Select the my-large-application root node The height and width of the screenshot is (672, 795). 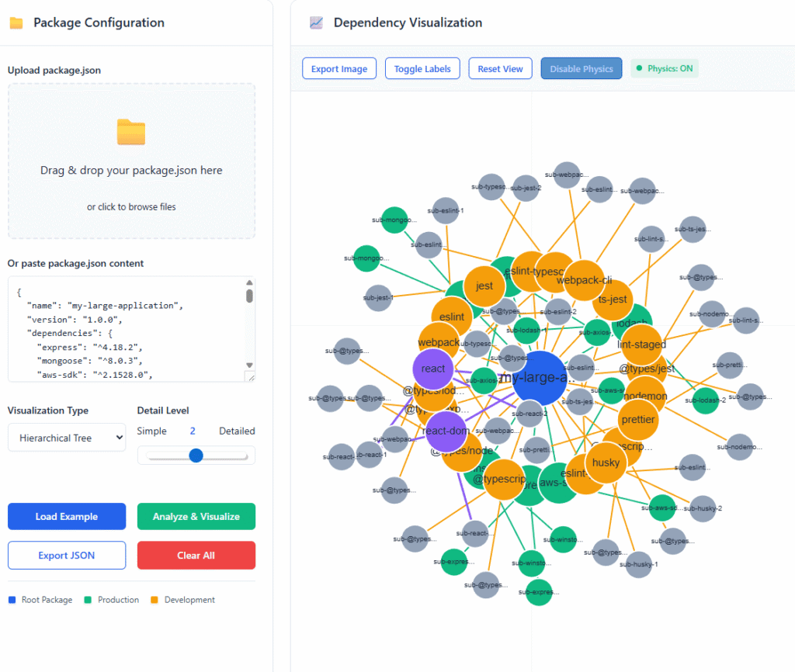(x=538, y=377)
